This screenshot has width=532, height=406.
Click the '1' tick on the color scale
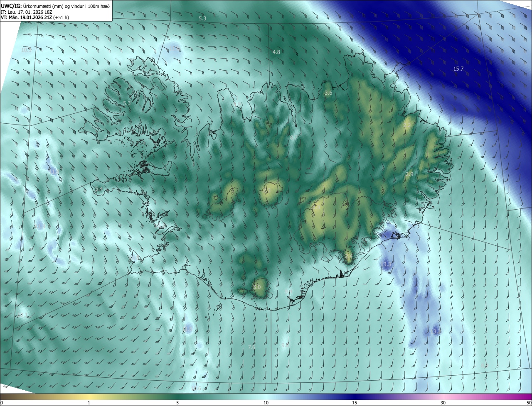click(x=89, y=403)
